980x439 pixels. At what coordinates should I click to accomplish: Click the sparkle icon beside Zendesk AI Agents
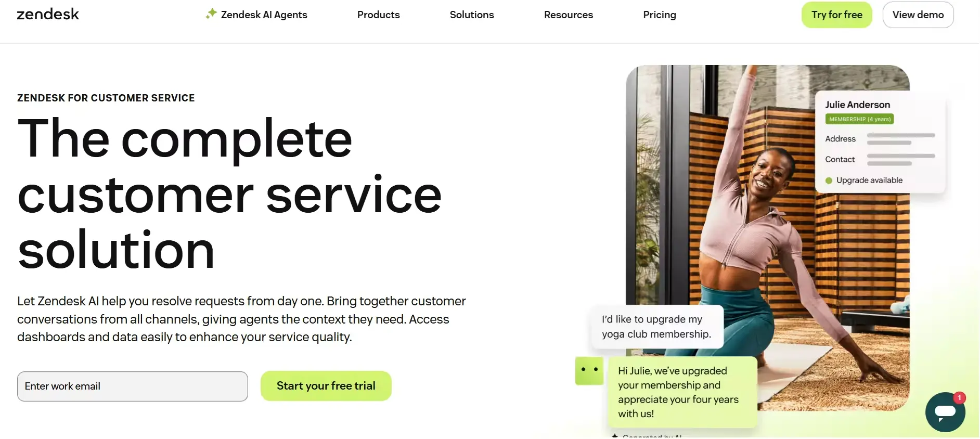point(211,14)
